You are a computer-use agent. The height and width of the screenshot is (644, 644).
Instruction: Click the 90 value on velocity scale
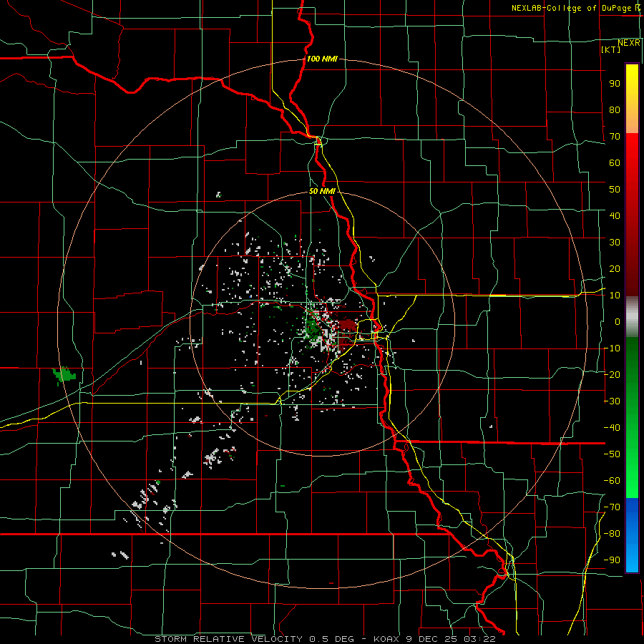pyautogui.click(x=615, y=84)
